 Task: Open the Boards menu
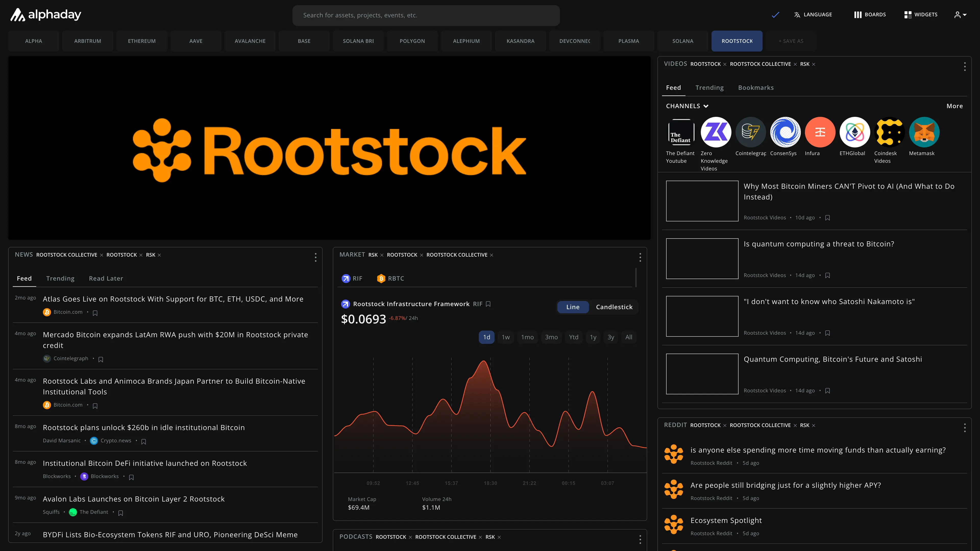[870, 15]
